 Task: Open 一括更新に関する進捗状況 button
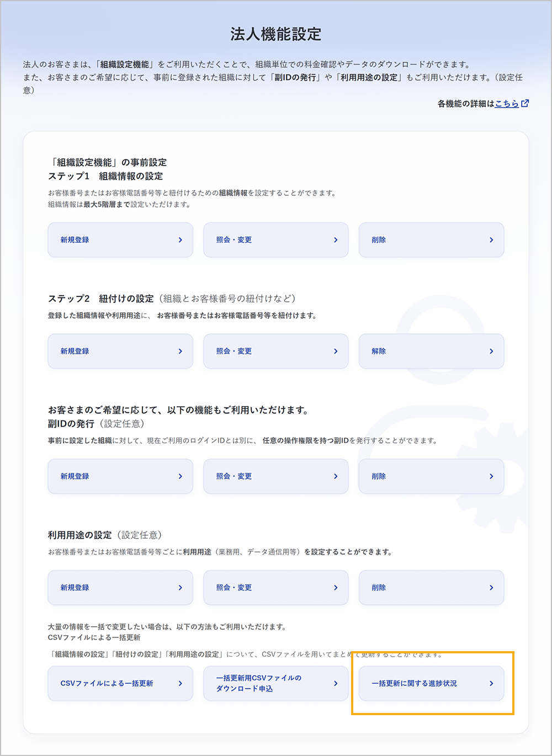click(431, 683)
